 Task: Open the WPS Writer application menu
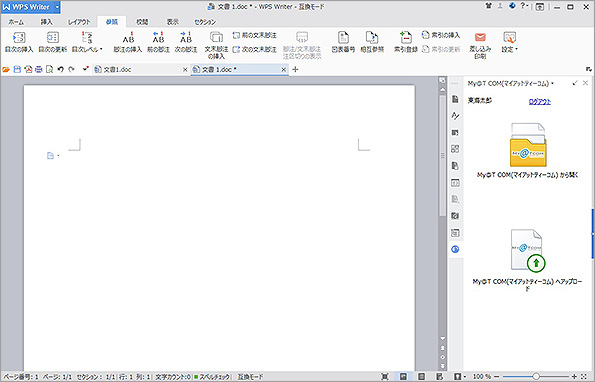pos(30,7)
